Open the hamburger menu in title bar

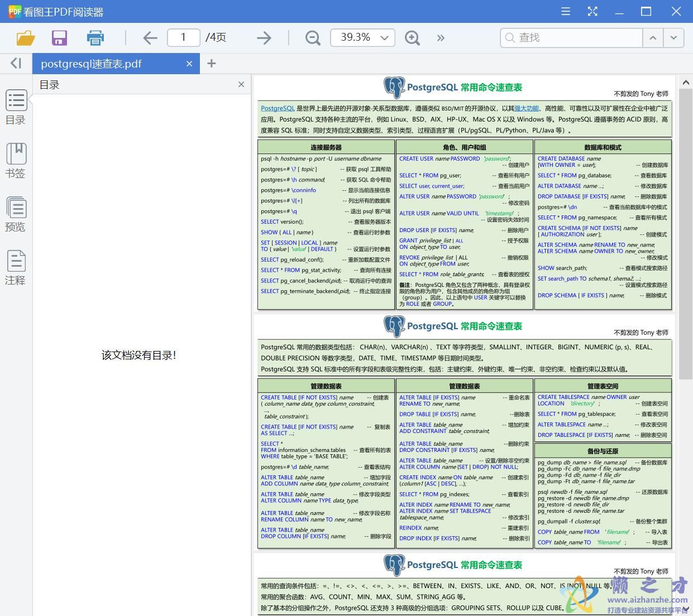566,12
